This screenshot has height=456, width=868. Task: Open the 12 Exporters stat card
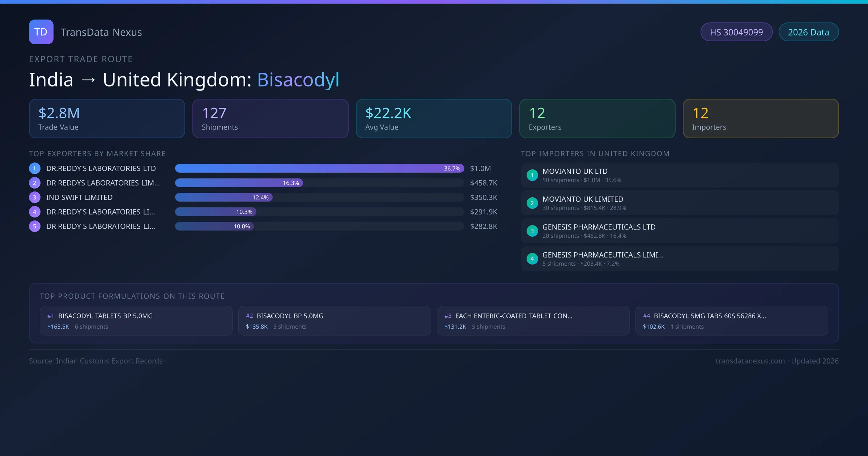click(597, 118)
